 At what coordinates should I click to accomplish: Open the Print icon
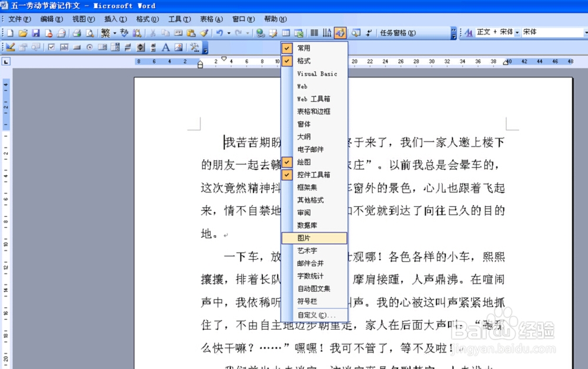[75, 33]
